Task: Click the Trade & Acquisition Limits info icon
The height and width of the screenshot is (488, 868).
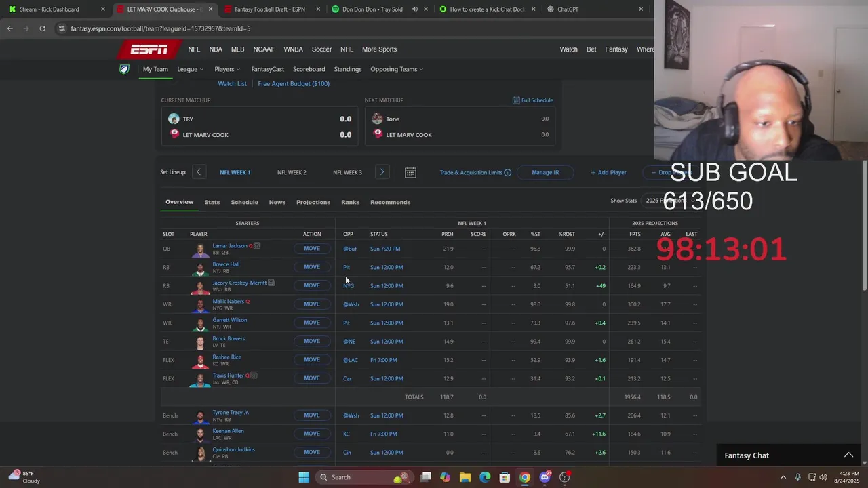Action: tap(507, 173)
